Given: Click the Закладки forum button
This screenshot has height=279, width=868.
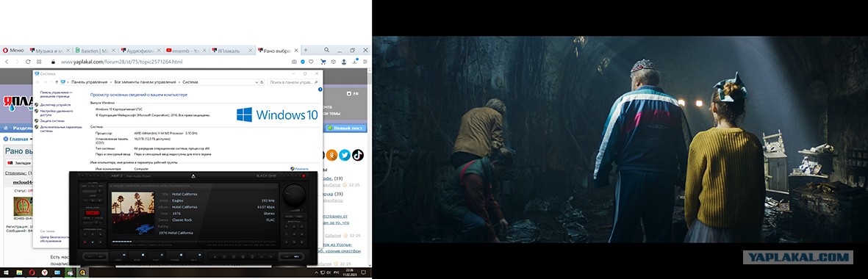Looking at the screenshot, I should [19, 163].
